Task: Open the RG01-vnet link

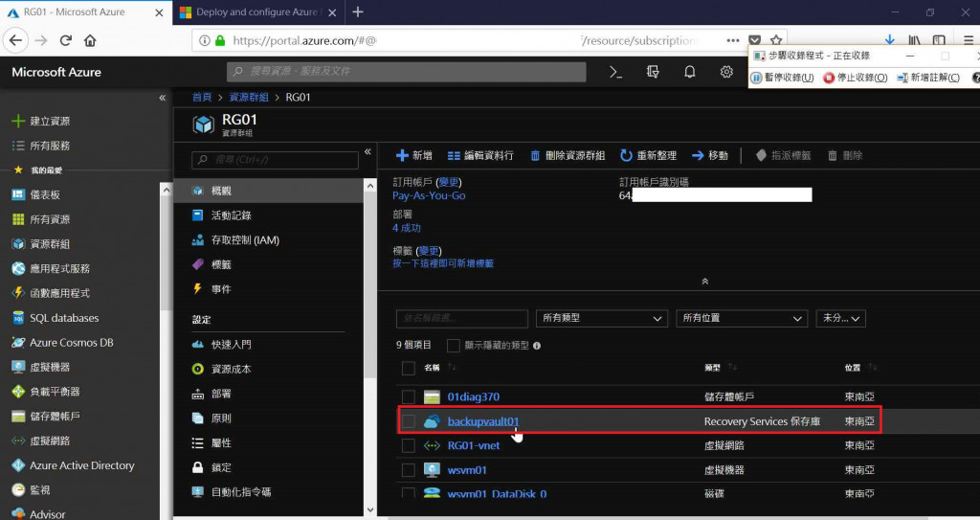Action: pos(473,445)
